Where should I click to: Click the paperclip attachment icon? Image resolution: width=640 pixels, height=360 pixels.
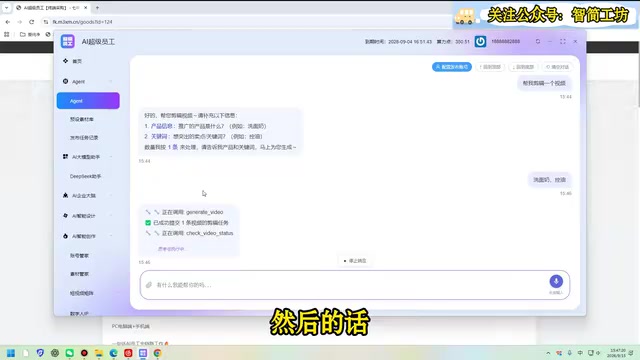149,285
